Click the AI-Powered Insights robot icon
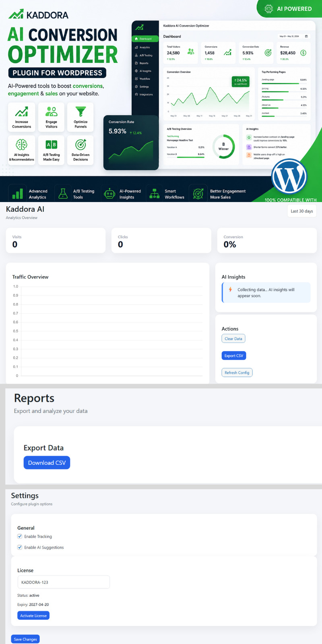This screenshot has width=322, height=644. (109, 194)
